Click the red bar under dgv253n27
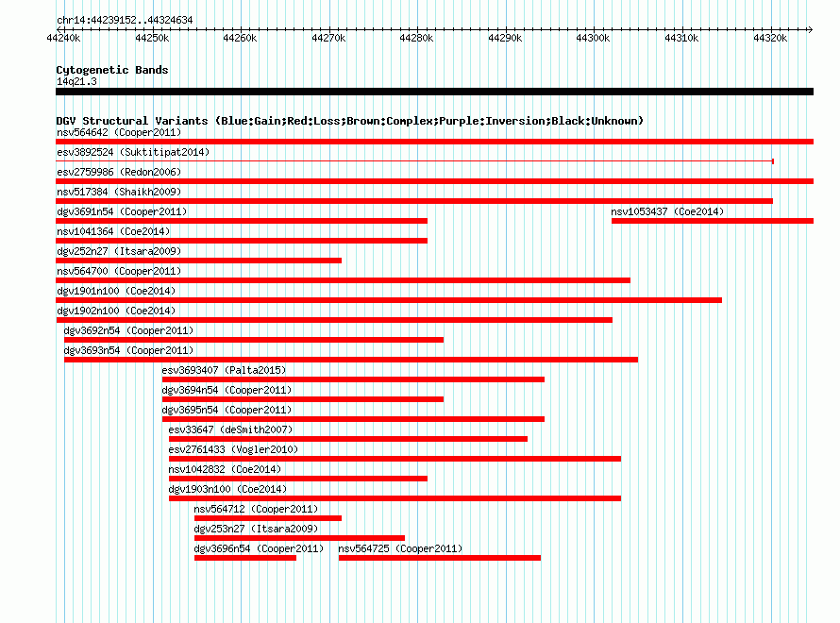This screenshot has width=840, height=623. [x=299, y=538]
